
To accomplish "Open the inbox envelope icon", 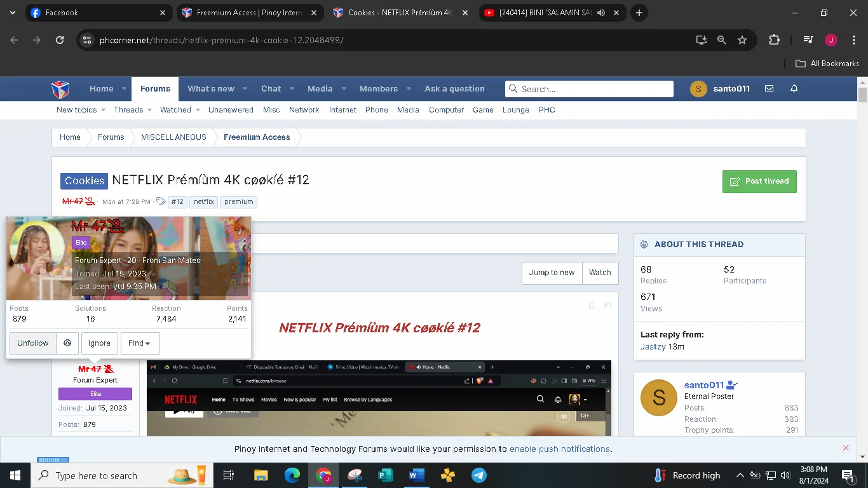I will pyautogui.click(x=769, y=89).
